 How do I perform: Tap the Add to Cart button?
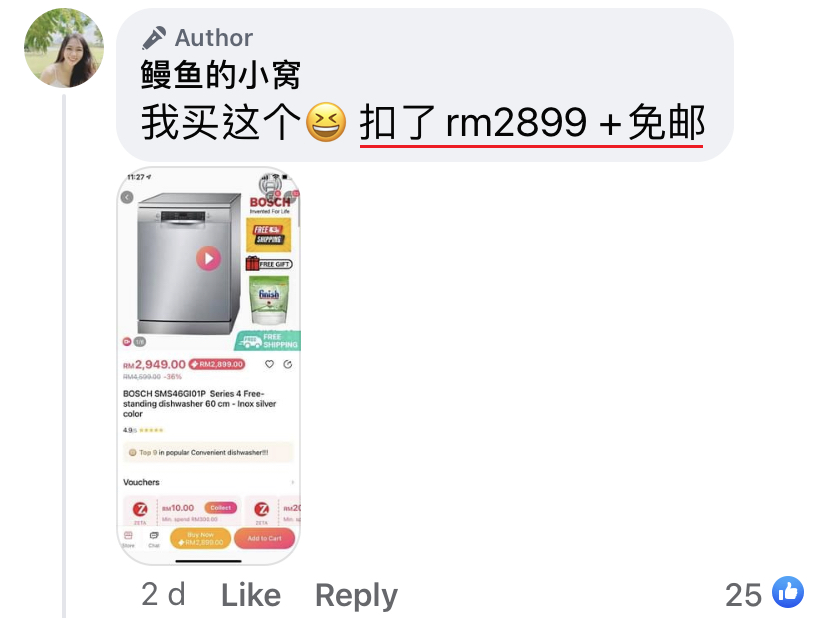264,538
